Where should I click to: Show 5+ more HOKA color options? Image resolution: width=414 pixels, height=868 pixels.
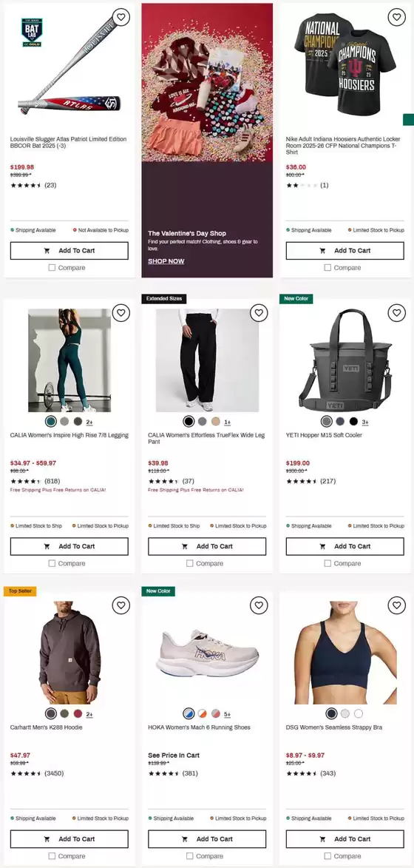[228, 714]
